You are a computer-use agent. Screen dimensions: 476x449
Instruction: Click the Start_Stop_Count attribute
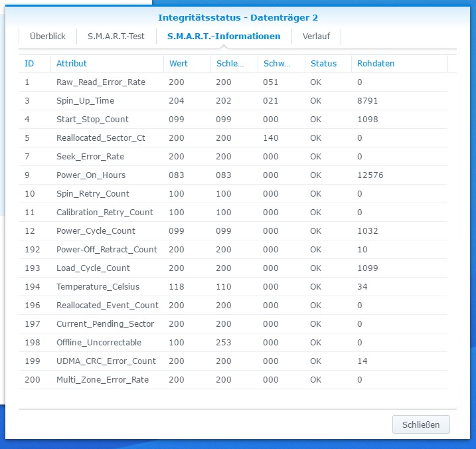(x=92, y=119)
